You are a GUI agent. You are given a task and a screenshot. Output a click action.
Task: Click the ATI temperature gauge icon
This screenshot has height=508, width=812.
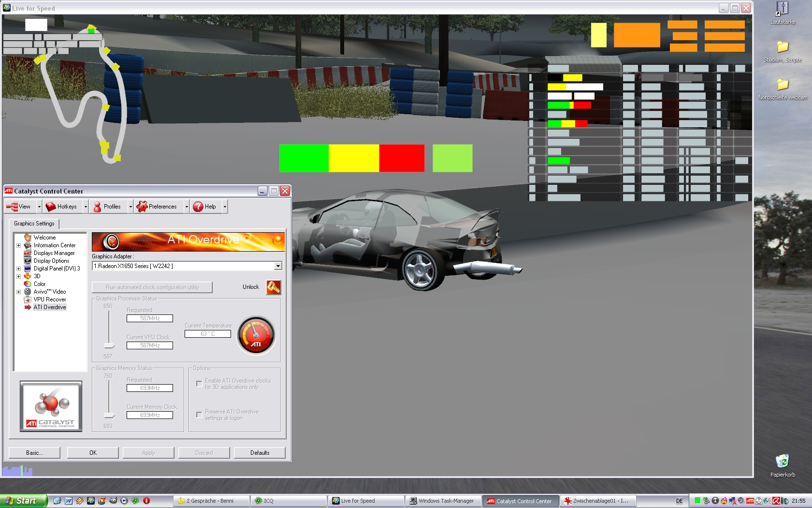256,335
